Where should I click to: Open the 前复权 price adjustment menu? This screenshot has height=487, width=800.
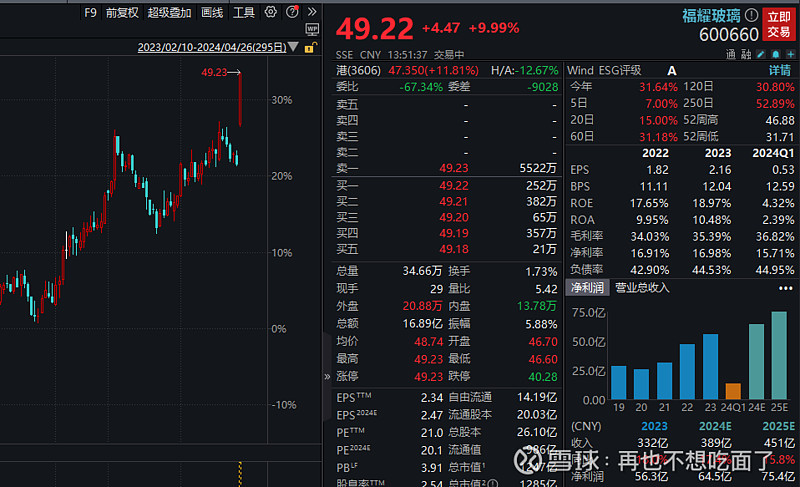(122, 12)
